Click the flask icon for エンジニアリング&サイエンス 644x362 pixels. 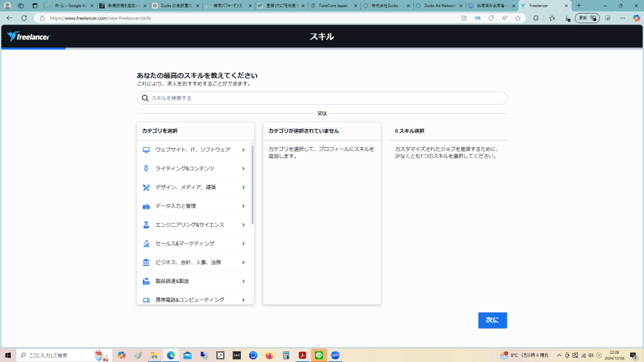coord(146,225)
